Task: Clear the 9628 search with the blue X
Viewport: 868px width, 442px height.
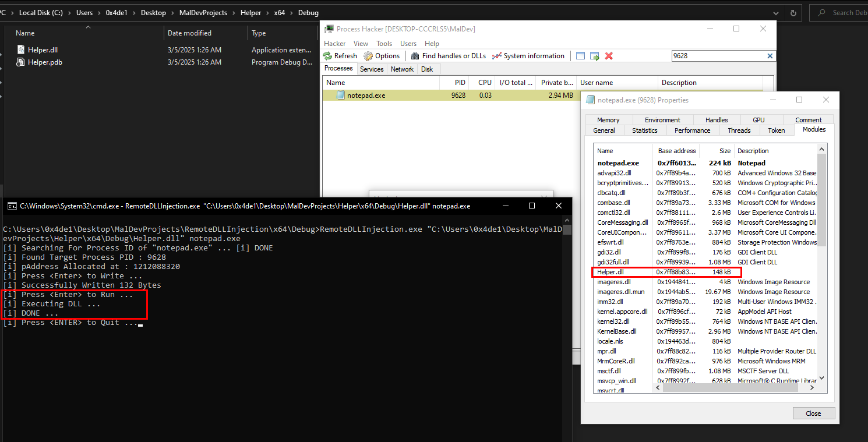Action: [770, 56]
